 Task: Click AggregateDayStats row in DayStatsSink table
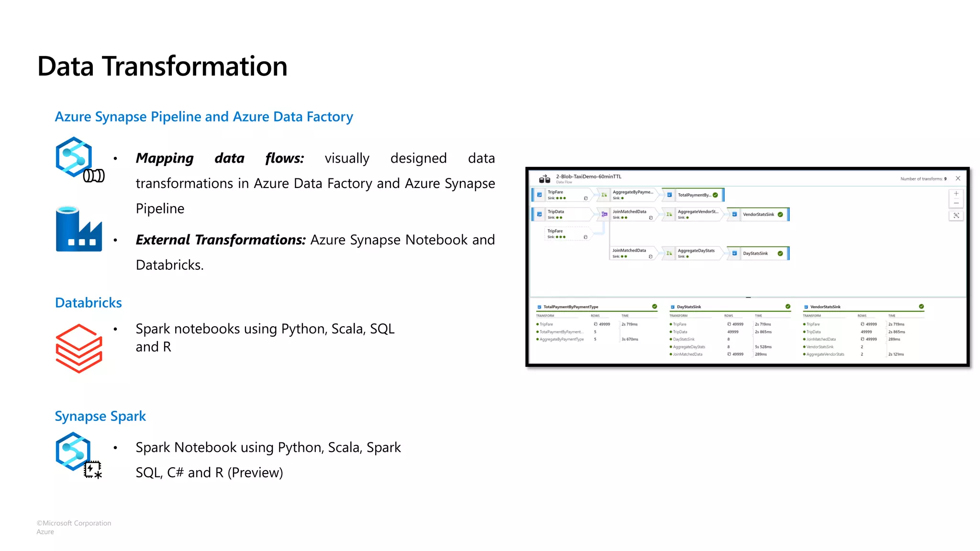[x=730, y=347]
